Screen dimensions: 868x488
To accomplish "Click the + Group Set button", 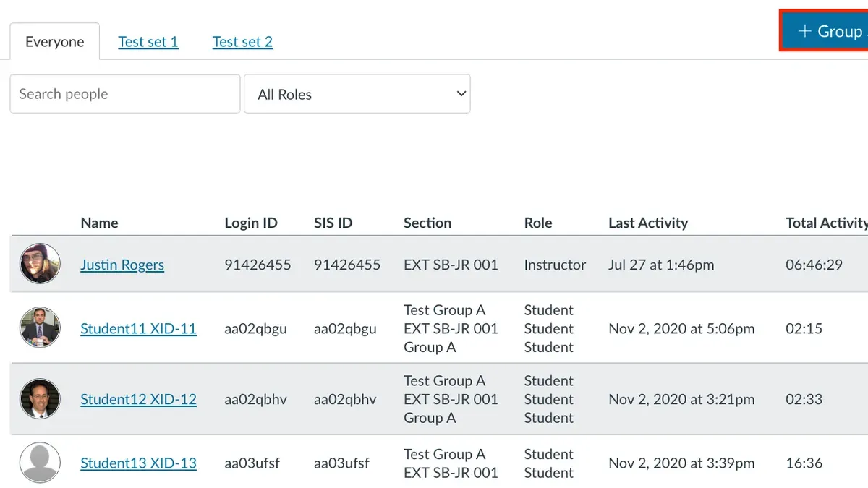I will click(825, 31).
